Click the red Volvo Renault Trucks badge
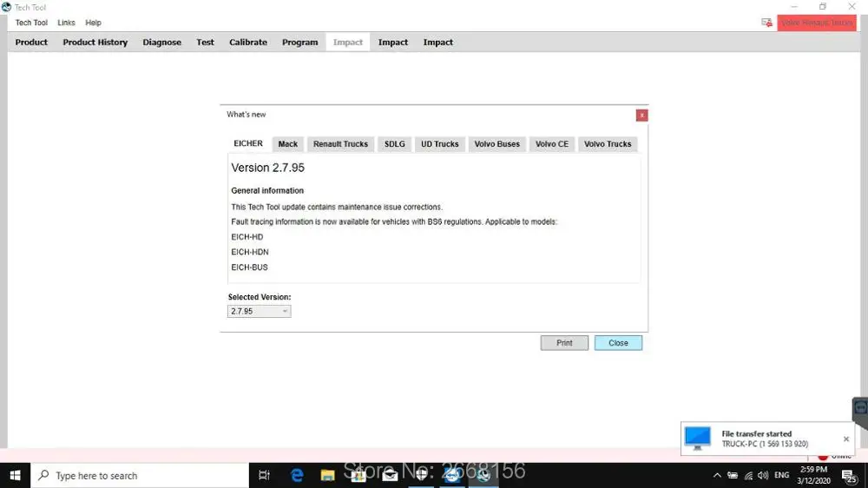The height and width of the screenshot is (488, 868). click(817, 23)
